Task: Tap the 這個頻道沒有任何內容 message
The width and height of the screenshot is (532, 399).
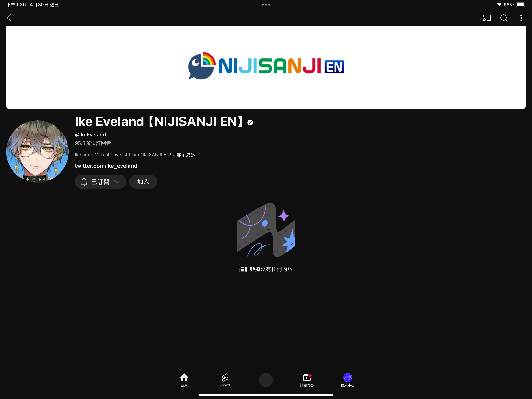Action: pyautogui.click(x=266, y=269)
